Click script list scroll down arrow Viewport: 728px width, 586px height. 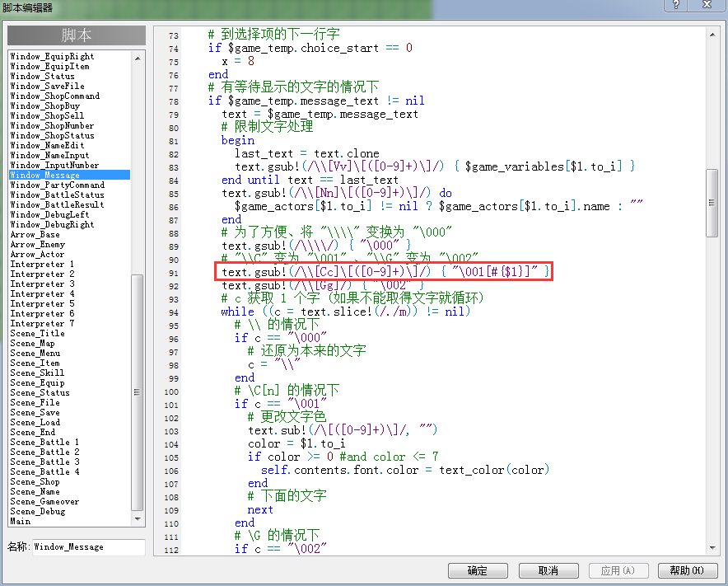[x=138, y=518]
